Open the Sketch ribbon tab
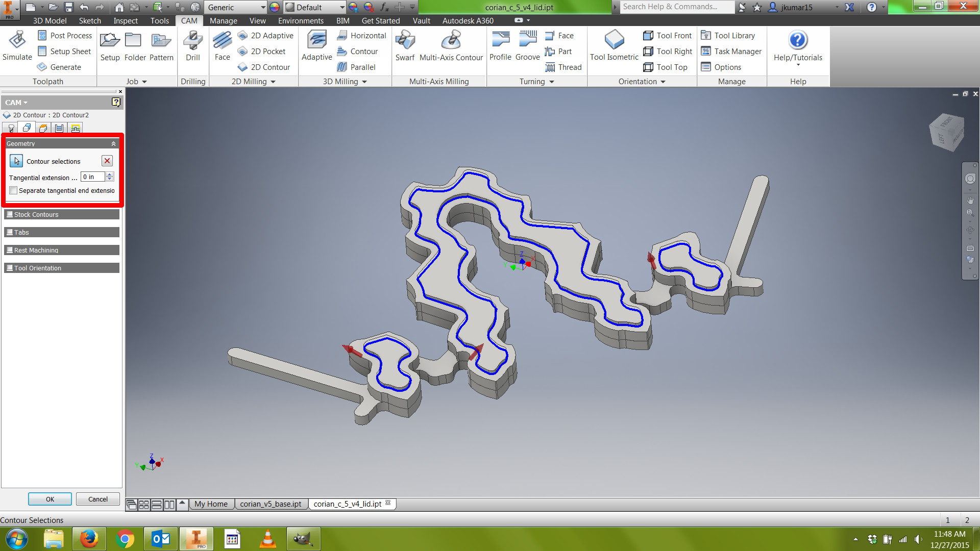 [90, 21]
